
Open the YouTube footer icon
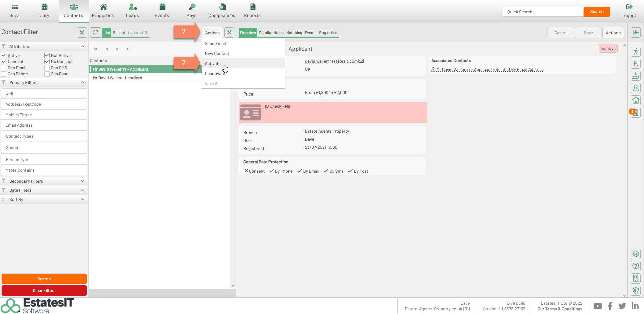pos(597,306)
